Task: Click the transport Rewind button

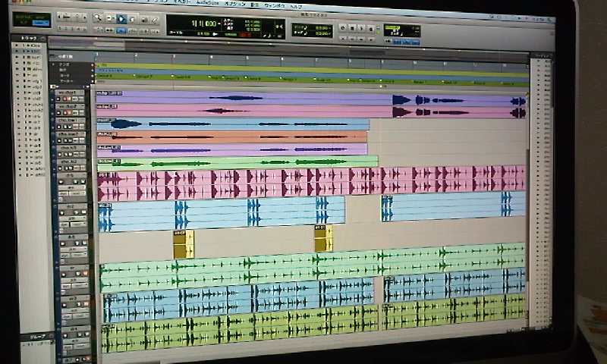Action: [352, 39]
